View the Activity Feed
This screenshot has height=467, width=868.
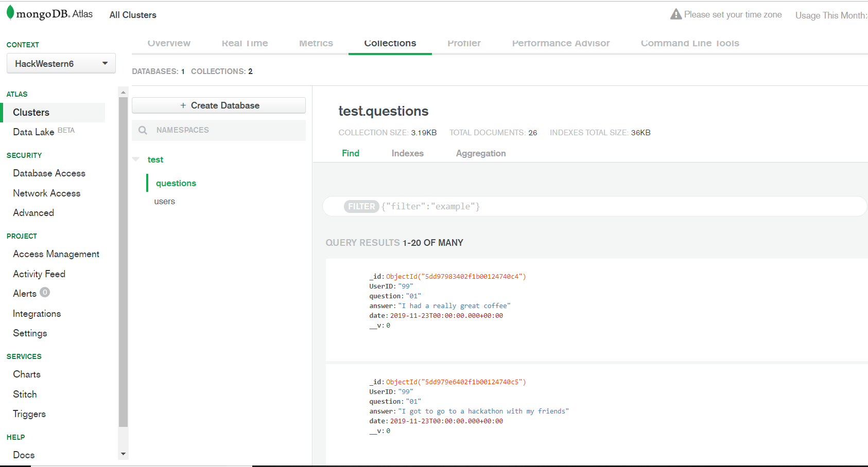tap(39, 274)
